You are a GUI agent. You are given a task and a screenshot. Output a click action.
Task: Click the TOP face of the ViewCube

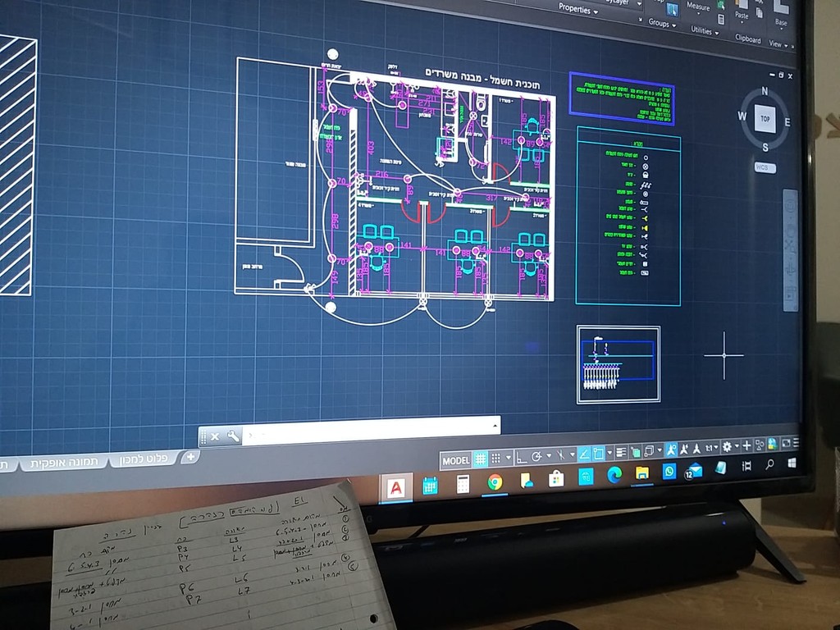point(765,118)
